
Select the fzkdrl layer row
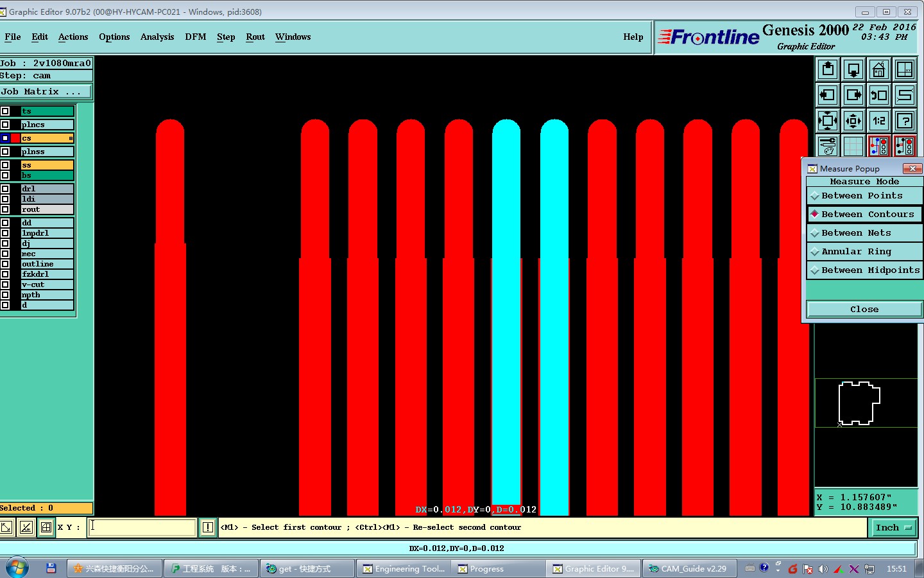(47, 274)
